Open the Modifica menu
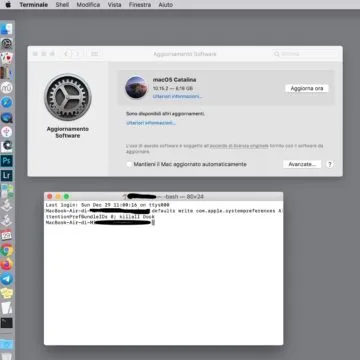The image size is (360, 360). point(88,5)
